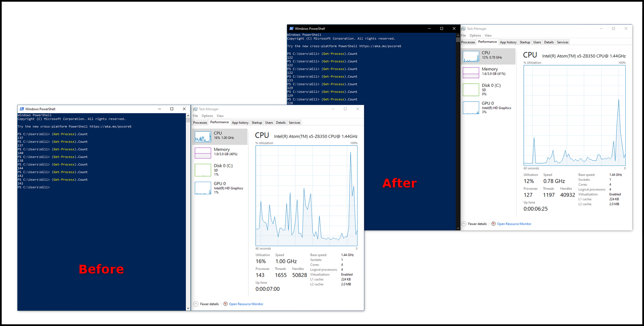Click the '0:00:06:25' up time value

coord(536,209)
